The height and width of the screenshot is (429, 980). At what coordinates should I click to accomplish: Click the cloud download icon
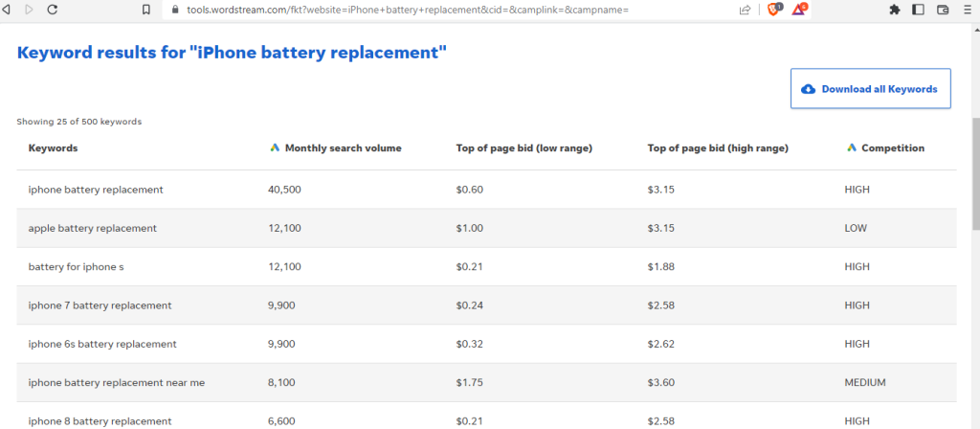(x=808, y=89)
